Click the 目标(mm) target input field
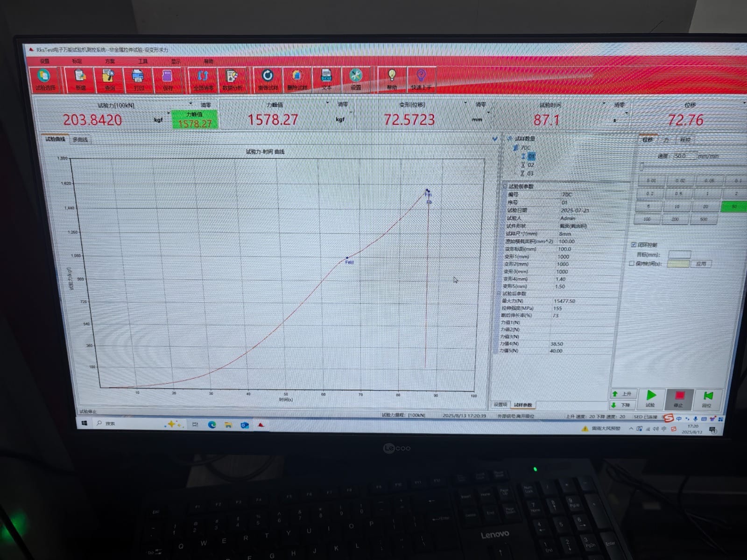 [679, 254]
